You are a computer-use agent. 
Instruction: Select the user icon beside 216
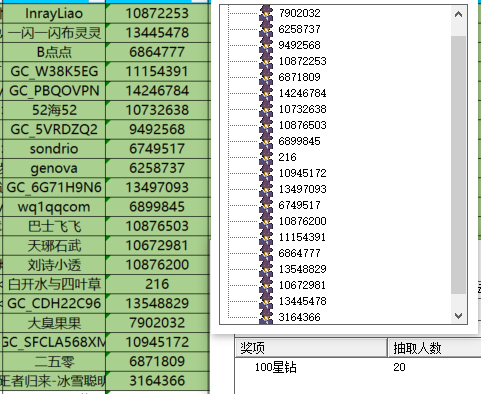pyautogui.click(x=266, y=157)
